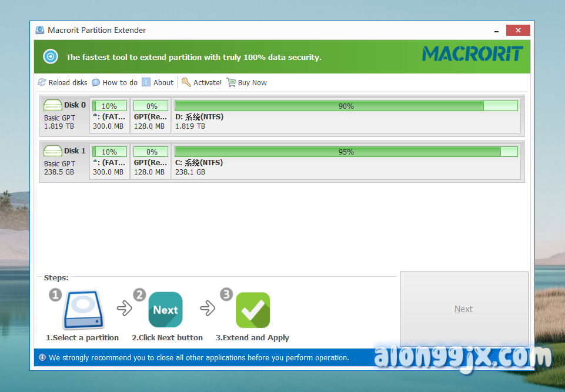The width and height of the screenshot is (565, 392).
Task: Close the Macrorit Partition Extender window
Action: click(x=518, y=31)
